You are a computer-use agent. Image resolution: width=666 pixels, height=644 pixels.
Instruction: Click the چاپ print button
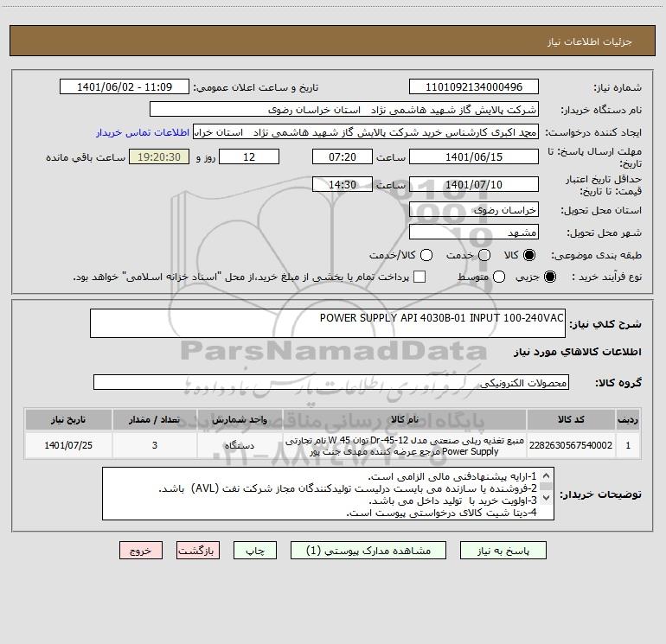coord(255,551)
